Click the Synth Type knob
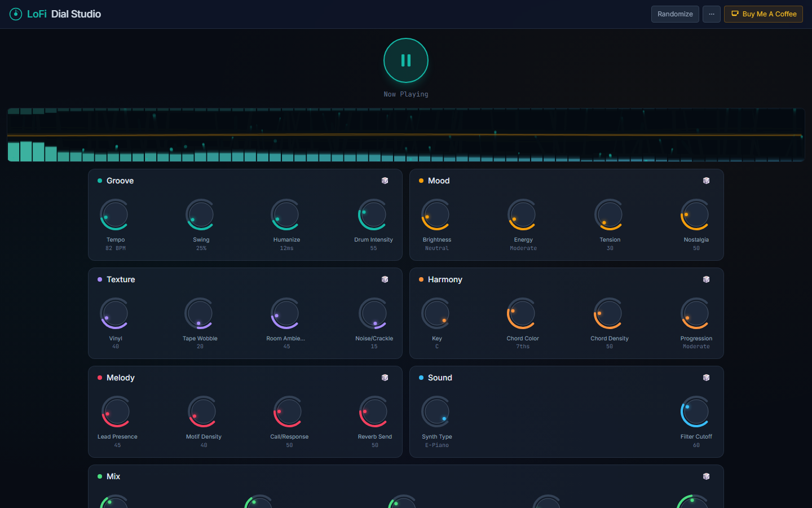 [x=437, y=411]
